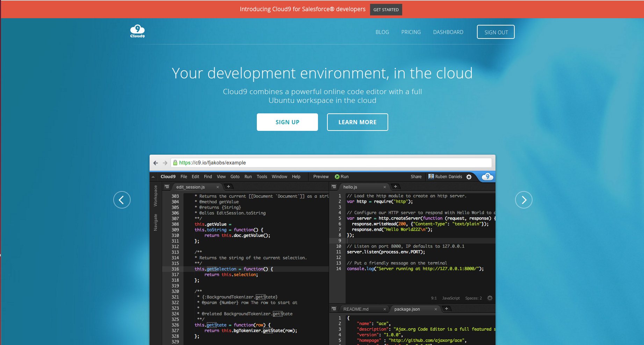Click the code line 'server.listen(process.env.PORT);'
Image resolution: width=644 pixels, height=345 pixels.
click(x=386, y=252)
